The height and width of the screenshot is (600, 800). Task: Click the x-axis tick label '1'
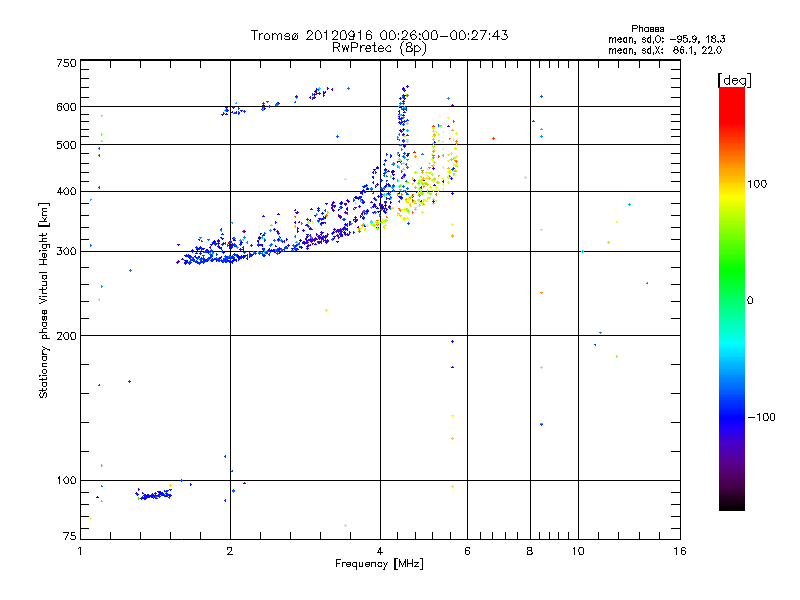[x=80, y=551]
